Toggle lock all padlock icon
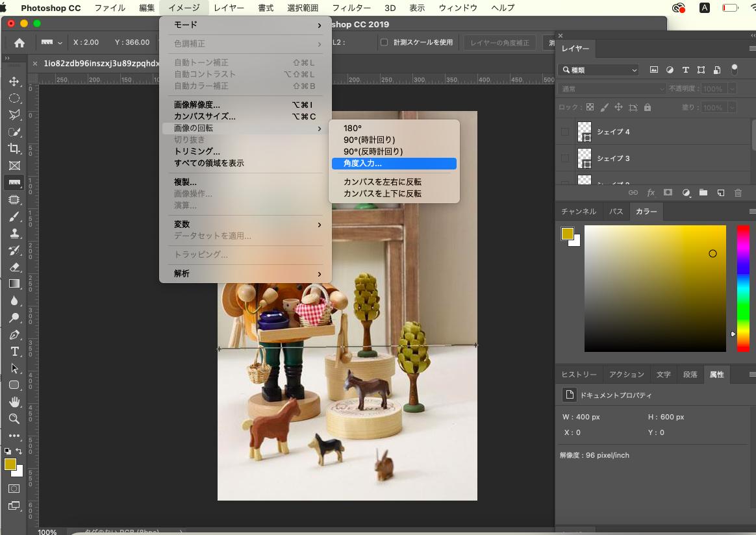This screenshot has width=756, height=535. [x=648, y=107]
